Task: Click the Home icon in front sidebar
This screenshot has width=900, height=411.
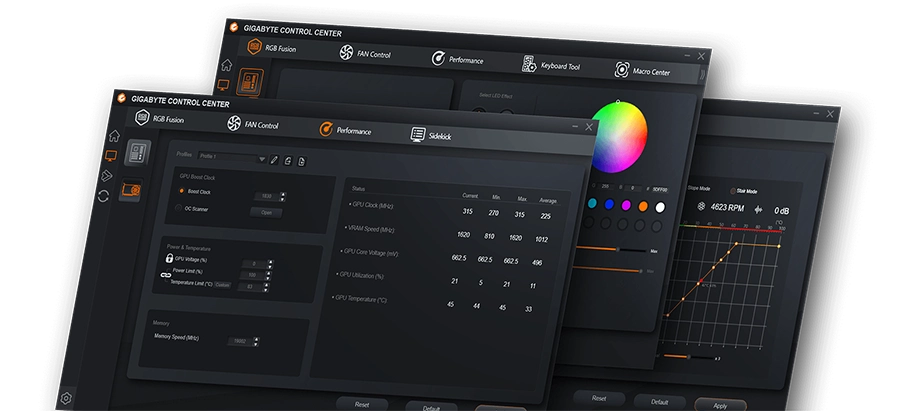Action: tap(114, 135)
